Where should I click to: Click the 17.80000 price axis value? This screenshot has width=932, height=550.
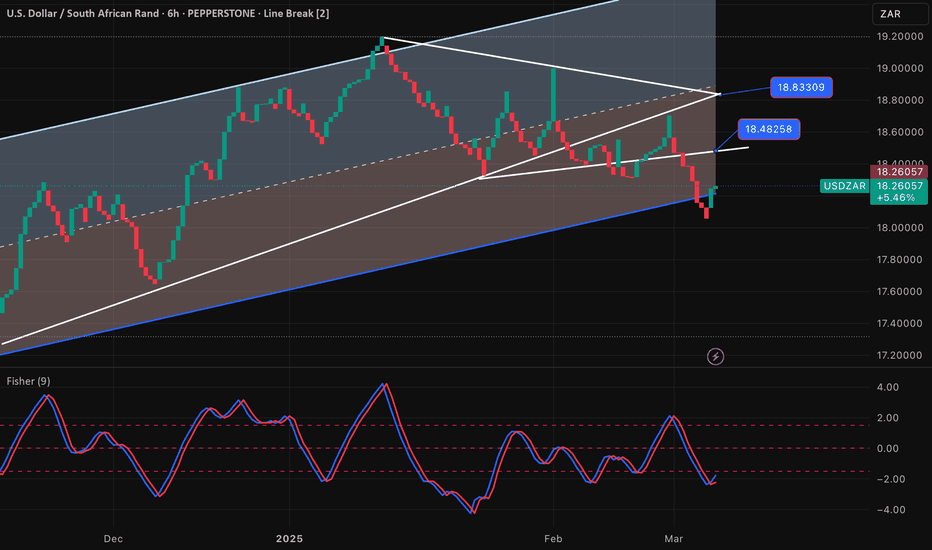click(899, 259)
